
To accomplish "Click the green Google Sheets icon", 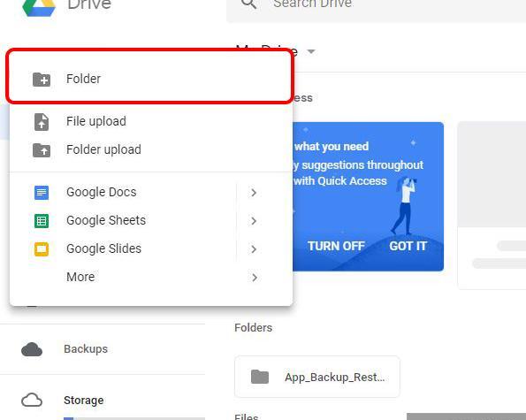I will click(42, 221).
